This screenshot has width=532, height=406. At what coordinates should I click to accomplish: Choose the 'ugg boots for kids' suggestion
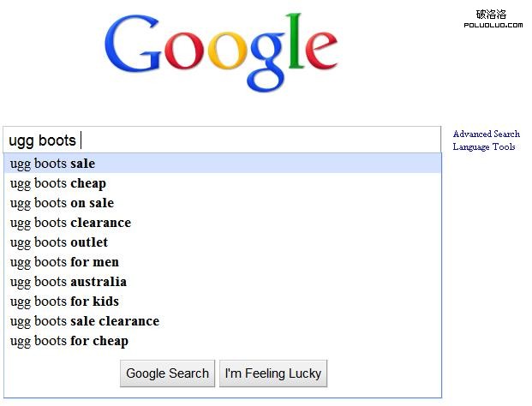64,302
